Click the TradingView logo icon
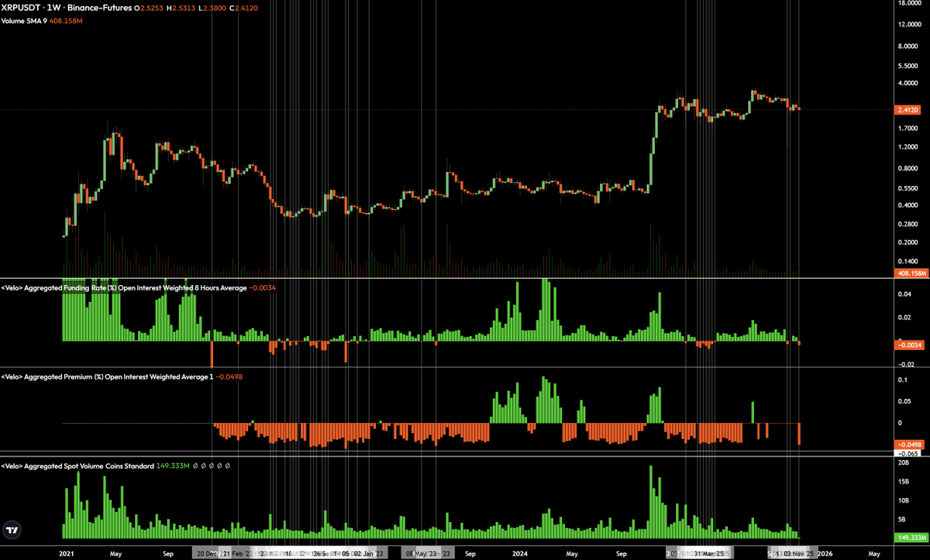This screenshot has height=560, width=930. point(12,531)
